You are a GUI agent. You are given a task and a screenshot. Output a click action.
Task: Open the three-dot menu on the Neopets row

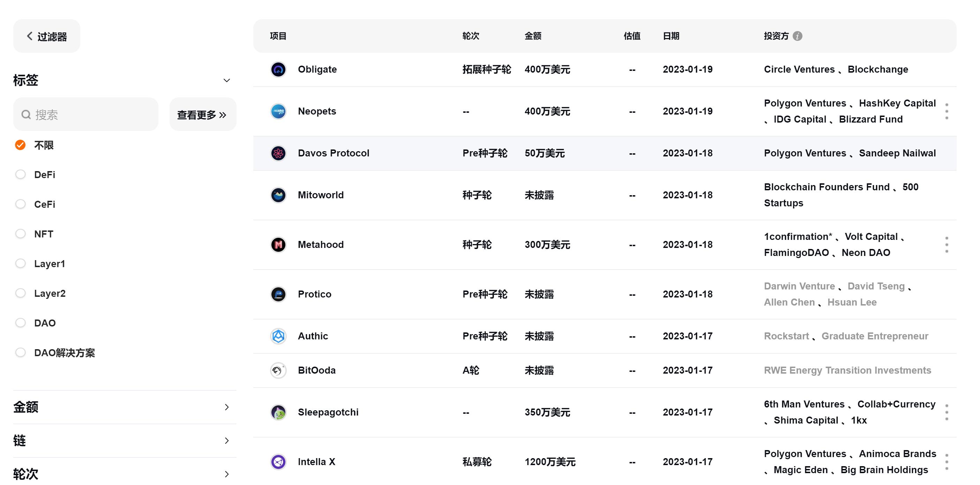point(946,111)
